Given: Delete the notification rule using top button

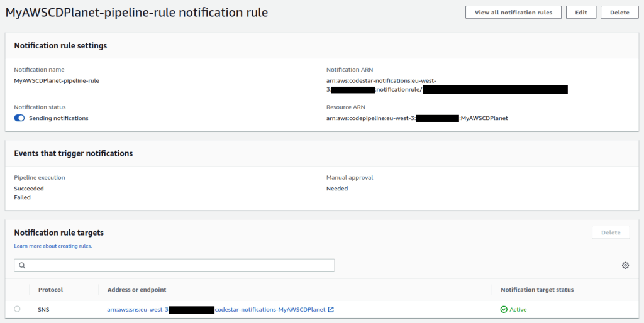Looking at the screenshot, I should pos(619,13).
